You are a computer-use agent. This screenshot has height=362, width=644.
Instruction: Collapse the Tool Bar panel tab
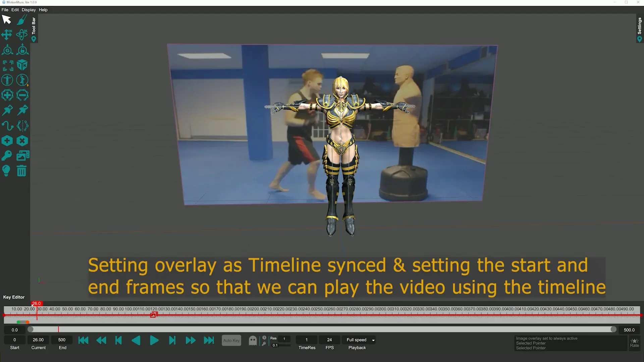click(x=34, y=29)
